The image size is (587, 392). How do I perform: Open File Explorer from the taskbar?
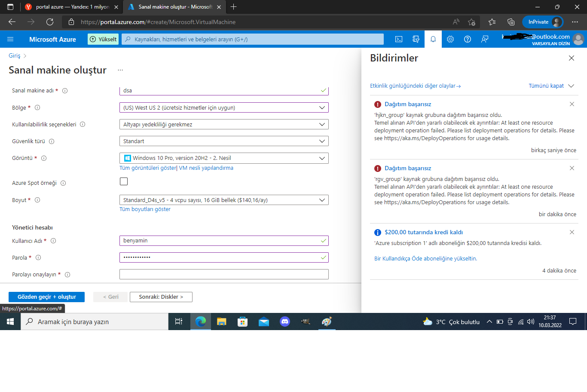[x=221, y=322]
